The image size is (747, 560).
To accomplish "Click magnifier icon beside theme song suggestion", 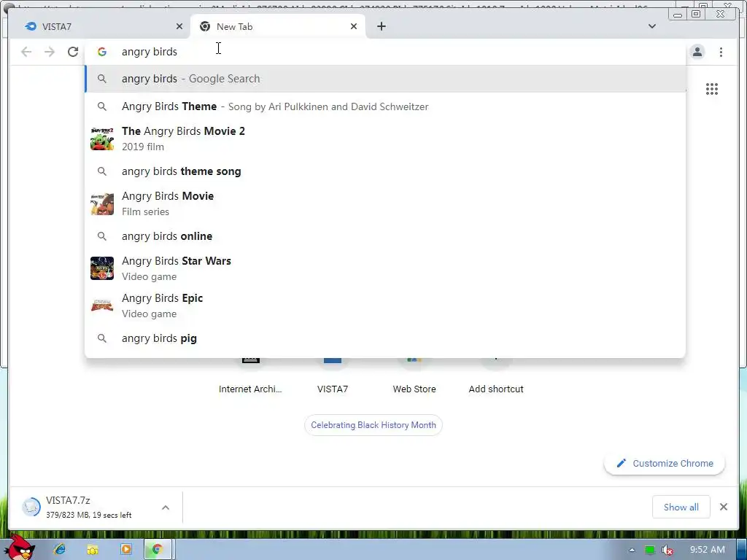I will pos(102,171).
